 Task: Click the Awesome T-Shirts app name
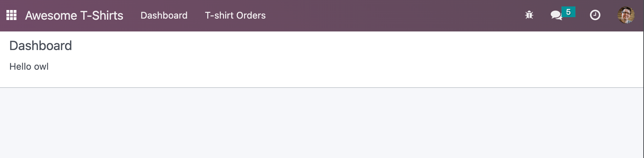[74, 15]
